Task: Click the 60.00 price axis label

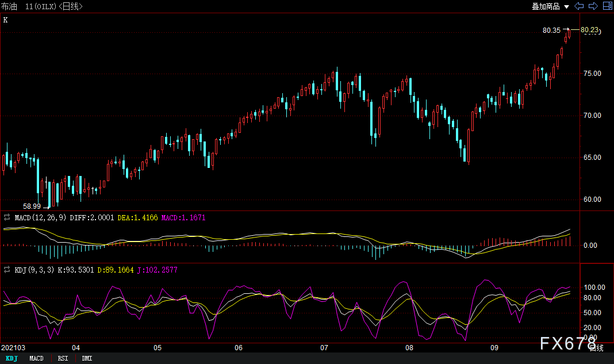Action: 593,200
